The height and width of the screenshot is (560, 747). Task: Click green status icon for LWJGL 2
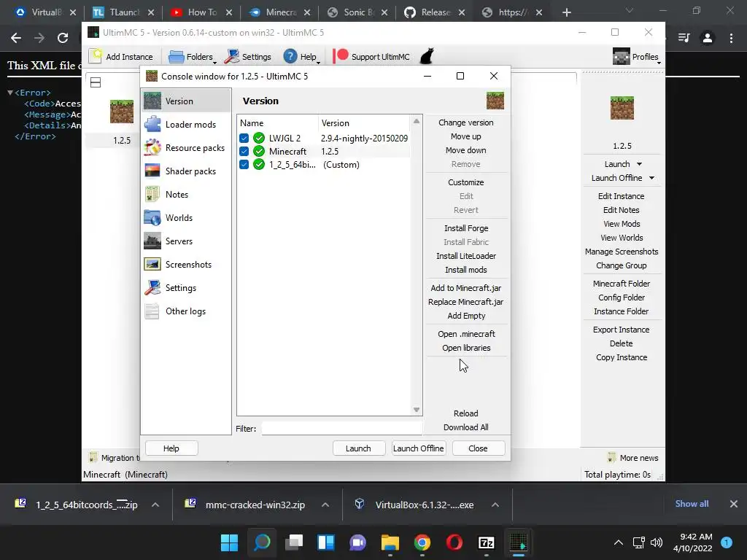259,138
